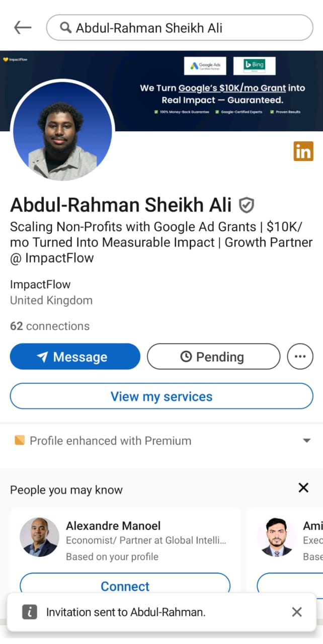The width and height of the screenshot is (323, 644).
Task: Focus the search field with Abdul-Rahman Sheikh Ali
Action: click(180, 28)
